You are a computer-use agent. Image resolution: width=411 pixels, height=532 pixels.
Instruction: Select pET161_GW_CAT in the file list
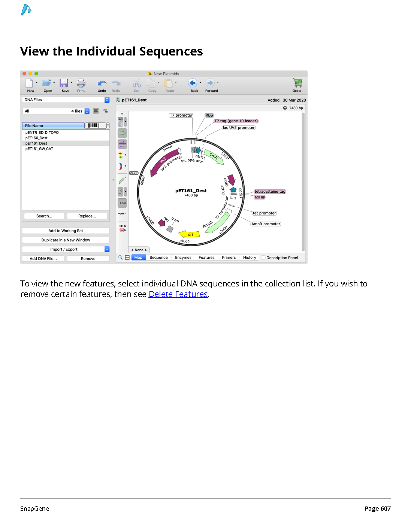pos(66,149)
